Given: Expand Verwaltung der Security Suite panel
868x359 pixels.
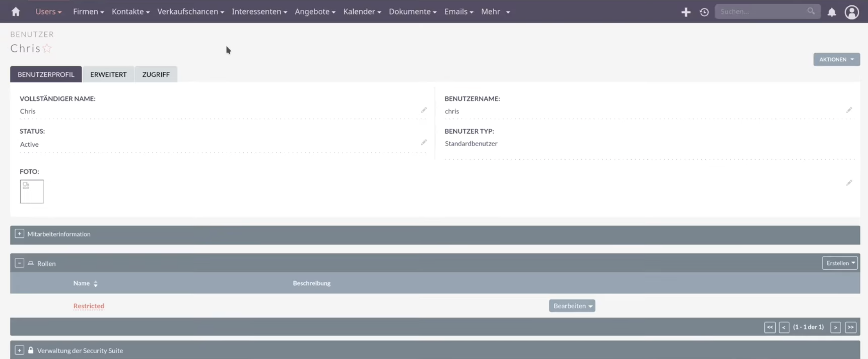Looking at the screenshot, I should tap(19, 350).
